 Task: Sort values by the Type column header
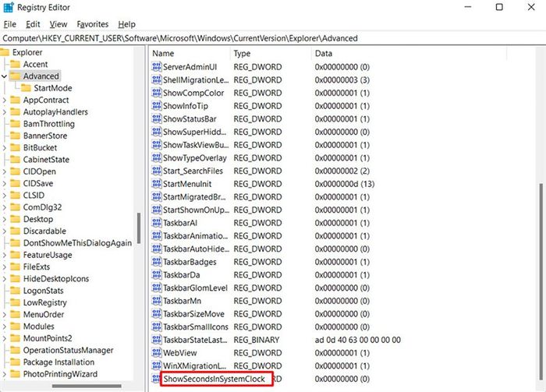pos(271,53)
